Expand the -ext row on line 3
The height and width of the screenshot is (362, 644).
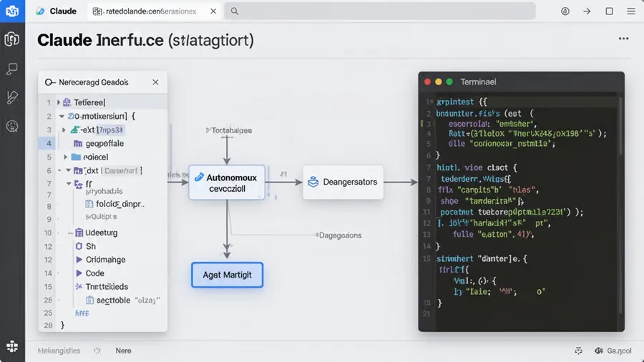pos(64,129)
